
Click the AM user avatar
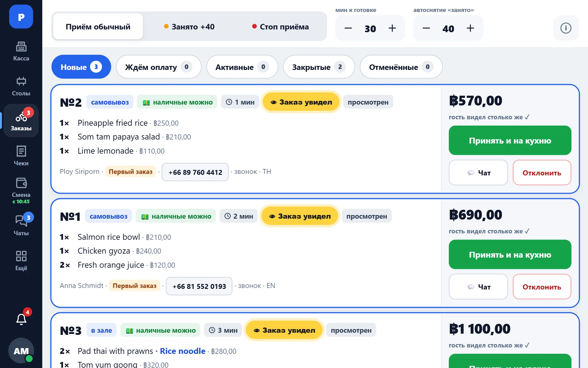21,351
